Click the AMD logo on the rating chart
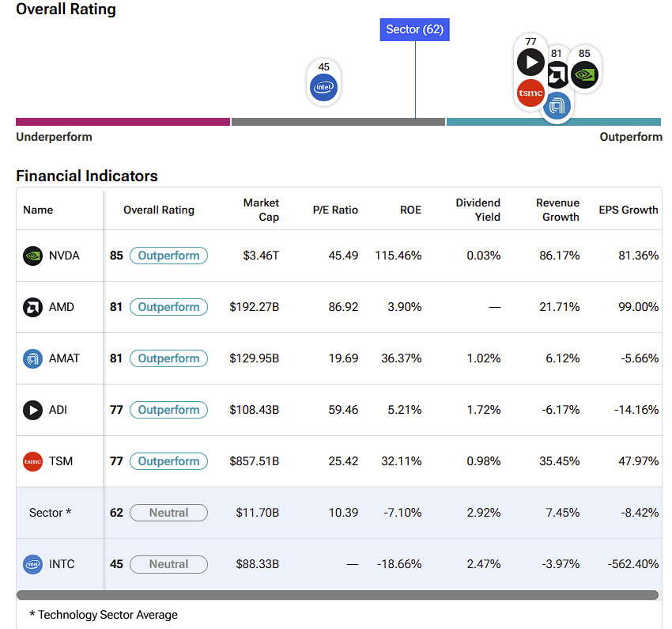Screen dimensions: 672x629 557,75
